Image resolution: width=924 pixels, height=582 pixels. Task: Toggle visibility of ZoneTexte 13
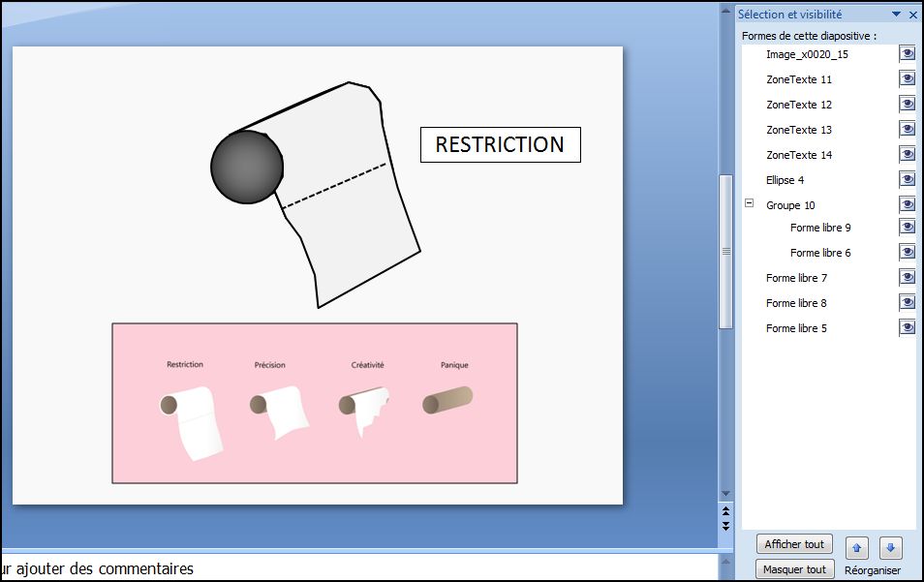pyautogui.click(x=907, y=130)
